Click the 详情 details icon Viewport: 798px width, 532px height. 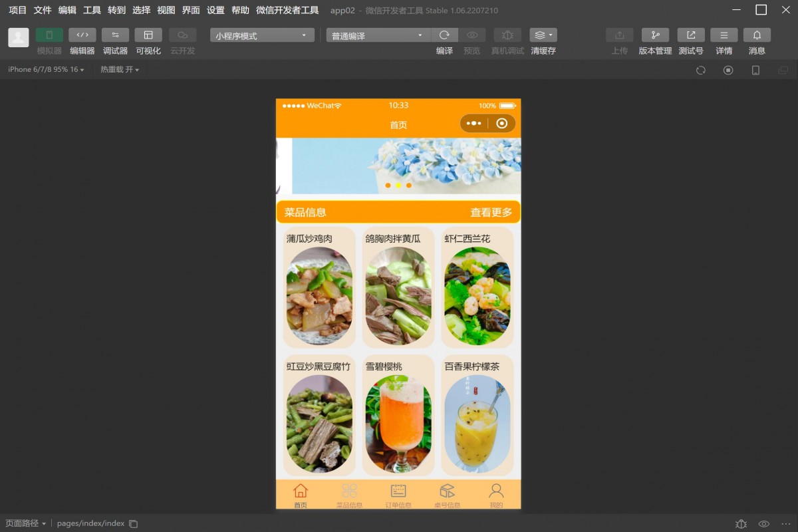pyautogui.click(x=724, y=35)
